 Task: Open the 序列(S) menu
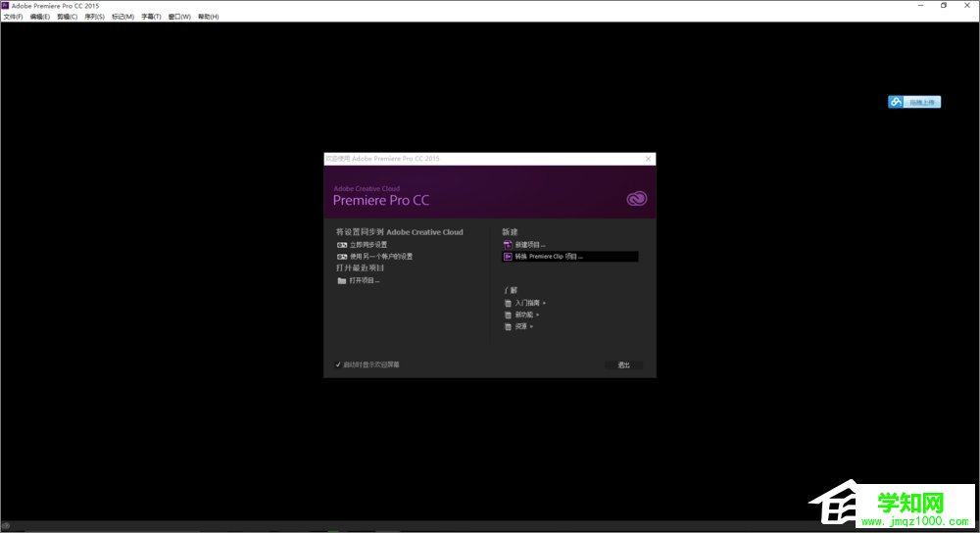[x=94, y=17]
